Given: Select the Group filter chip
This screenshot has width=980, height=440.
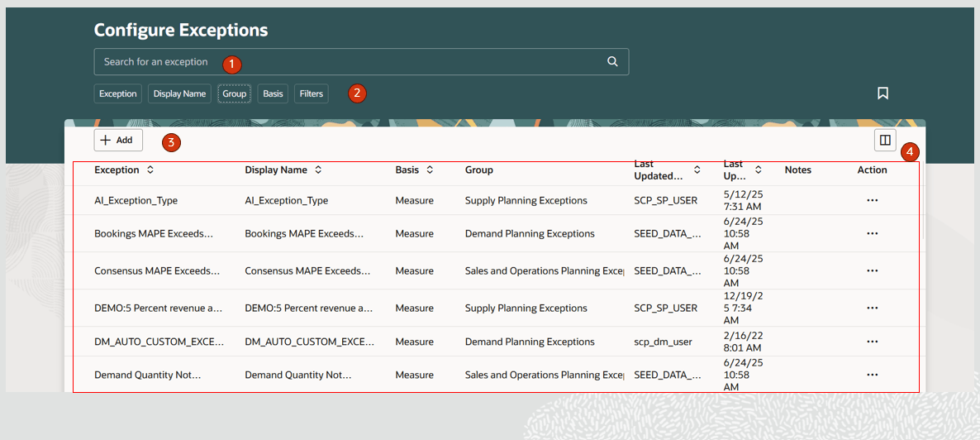Looking at the screenshot, I should click(235, 94).
